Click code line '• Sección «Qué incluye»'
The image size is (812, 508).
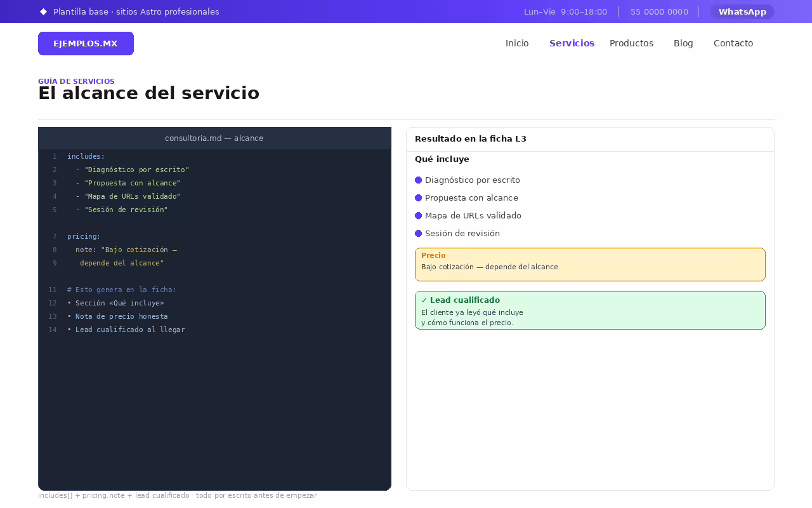pos(115,303)
